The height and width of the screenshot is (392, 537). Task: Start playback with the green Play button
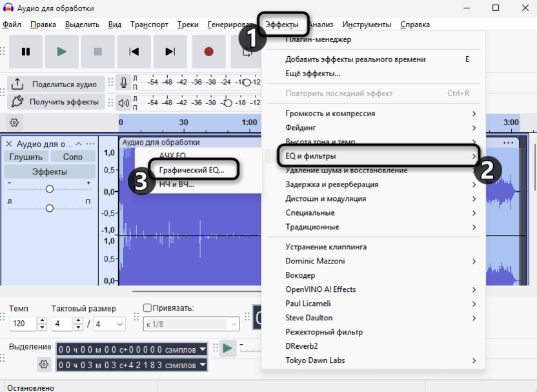coord(62,52)
